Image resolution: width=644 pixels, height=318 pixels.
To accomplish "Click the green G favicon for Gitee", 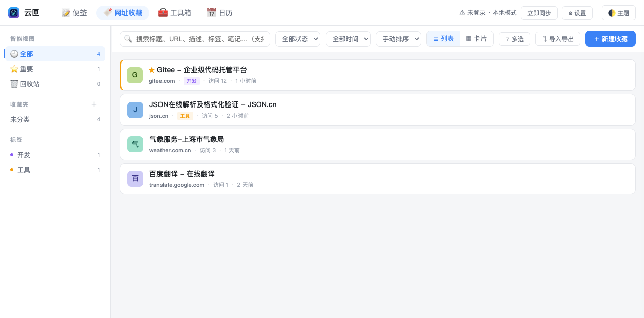I will [135, 75].
